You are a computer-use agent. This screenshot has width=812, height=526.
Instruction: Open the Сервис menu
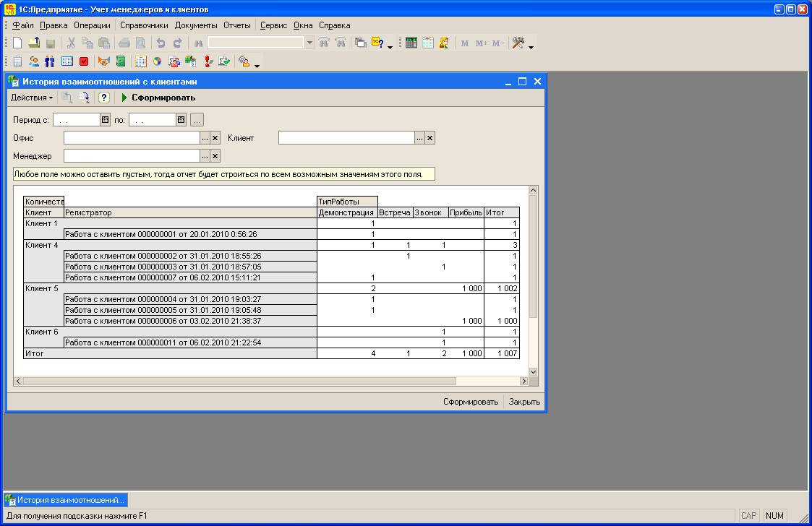(273, 25)
